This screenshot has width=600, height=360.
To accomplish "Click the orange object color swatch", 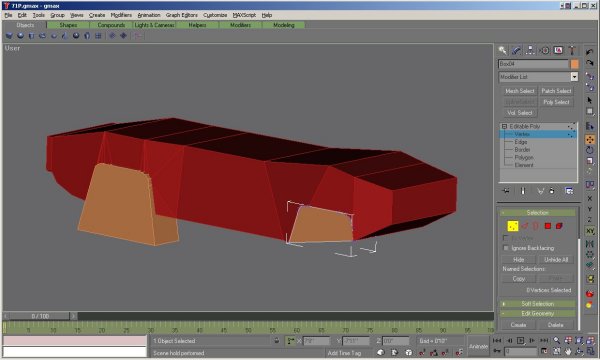I will [x=574, y=64].
